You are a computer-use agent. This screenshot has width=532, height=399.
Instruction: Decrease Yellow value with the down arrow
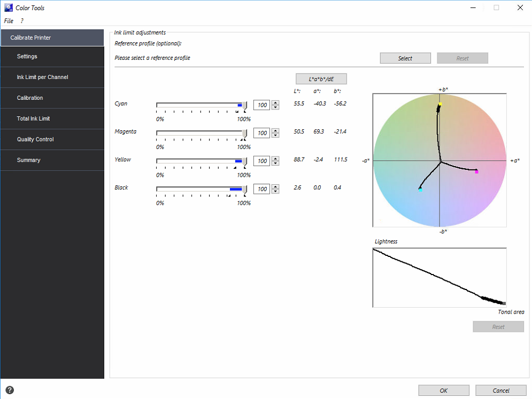(275, 163)
